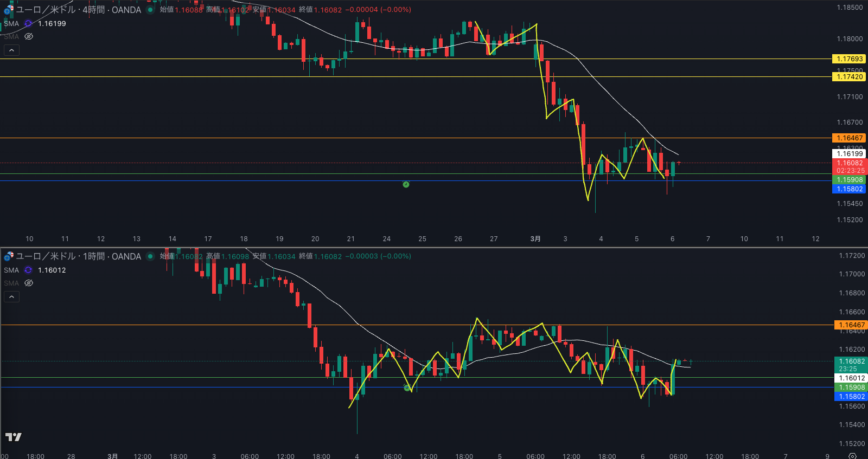
Task: Click the SMA refresh icon in the 4-hour chart
Action: (x=28, y=23)
